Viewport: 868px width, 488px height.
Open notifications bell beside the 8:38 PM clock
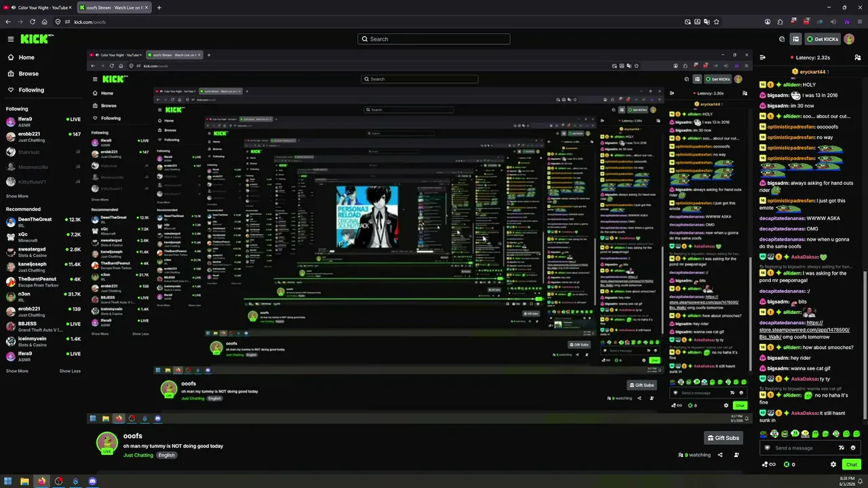861,482
